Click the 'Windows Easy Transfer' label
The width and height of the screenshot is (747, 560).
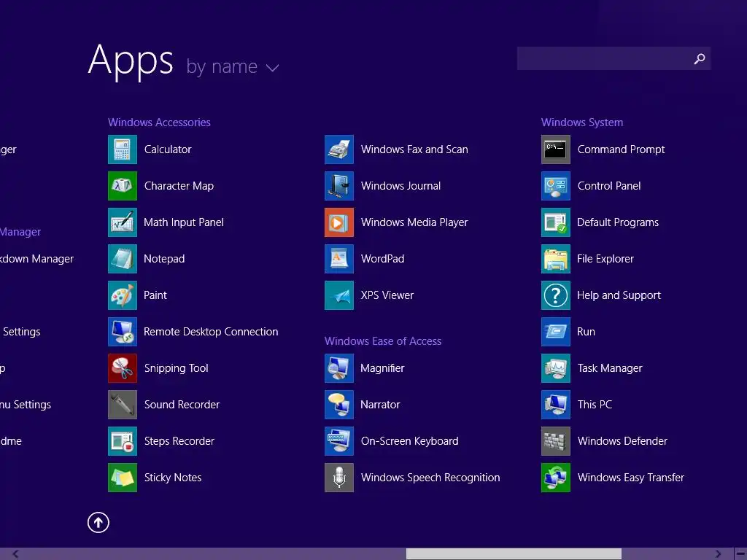click(631, 478)
